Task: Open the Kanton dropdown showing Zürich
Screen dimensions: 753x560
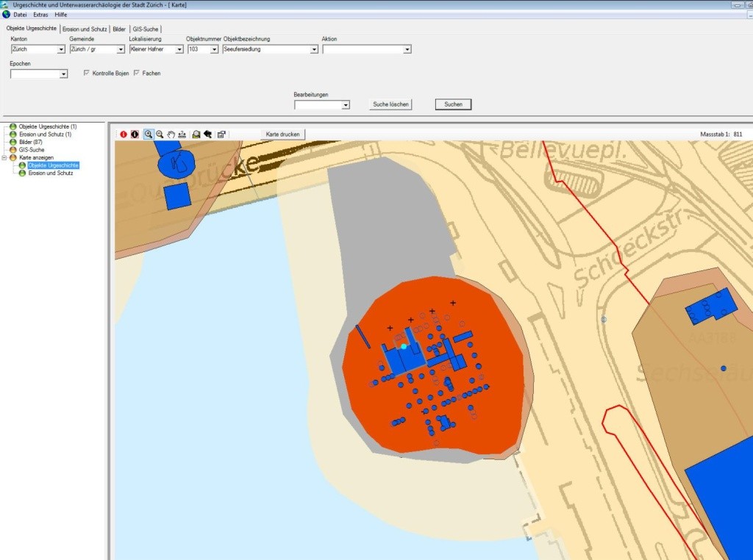Action: click(61, 49)
